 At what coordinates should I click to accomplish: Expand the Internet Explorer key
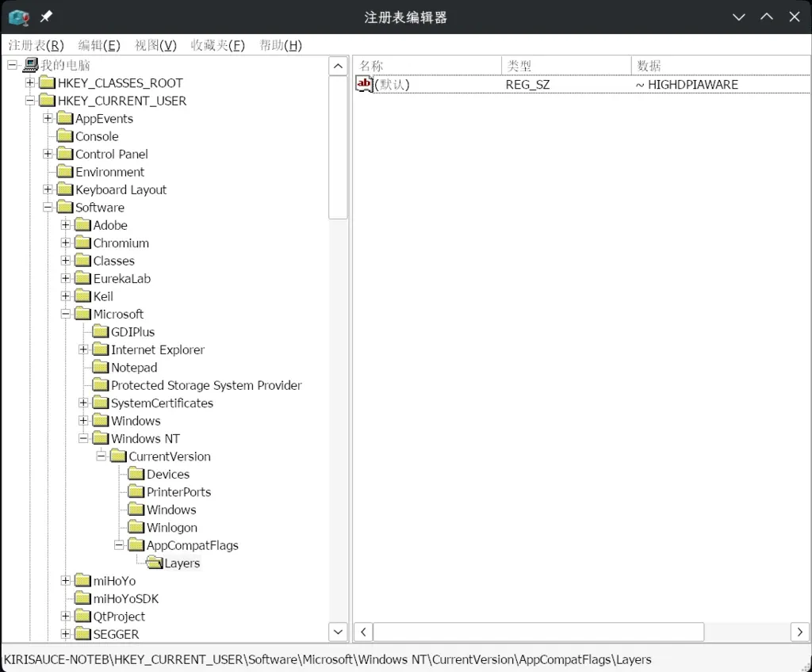83,349
